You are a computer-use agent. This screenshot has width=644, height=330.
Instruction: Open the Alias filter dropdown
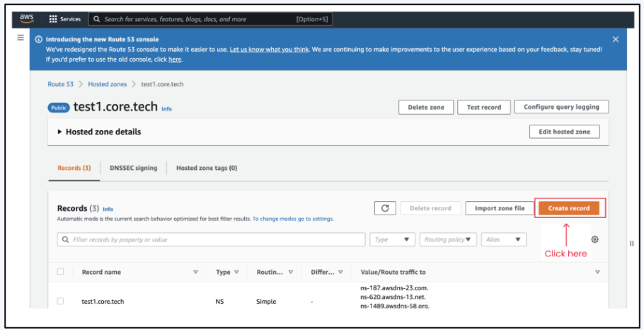point(504,239)
